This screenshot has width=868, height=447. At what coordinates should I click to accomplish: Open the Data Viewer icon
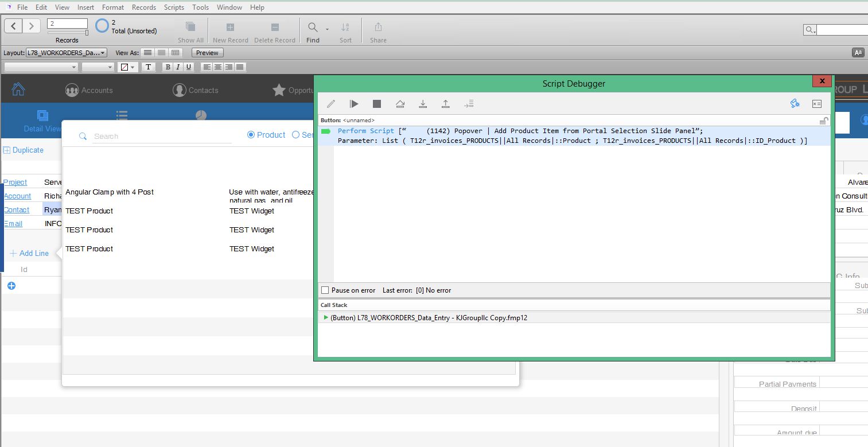coord(817,104)
